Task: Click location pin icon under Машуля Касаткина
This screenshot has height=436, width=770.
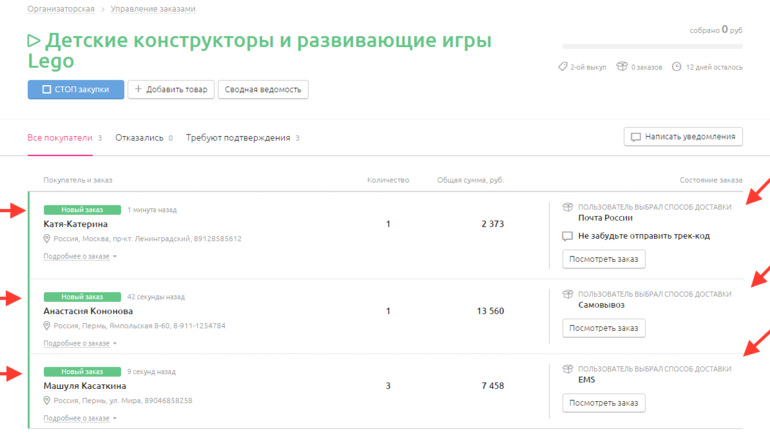Action: [x=47, y=400]
